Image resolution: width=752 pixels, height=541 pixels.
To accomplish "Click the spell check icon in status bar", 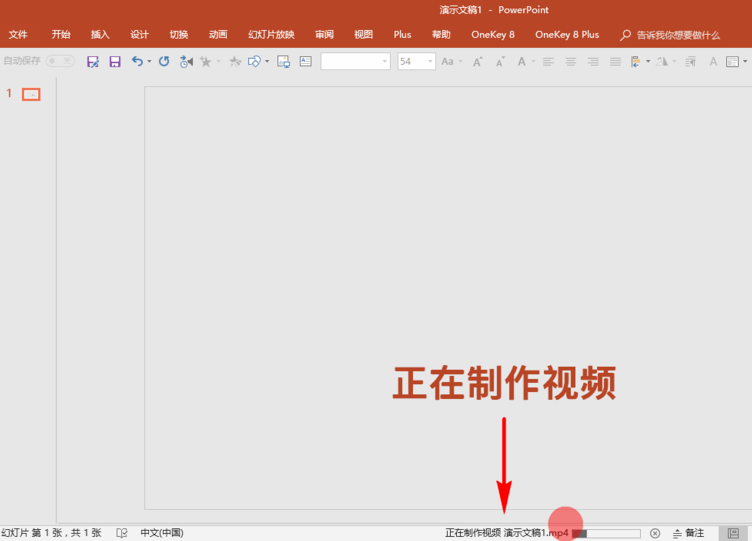I will (122, 533).
